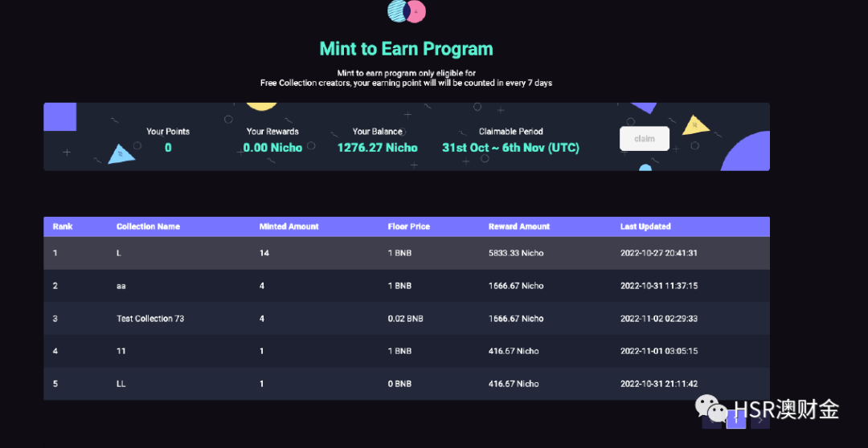Sort by Floor Price column header

click(408, 226)
